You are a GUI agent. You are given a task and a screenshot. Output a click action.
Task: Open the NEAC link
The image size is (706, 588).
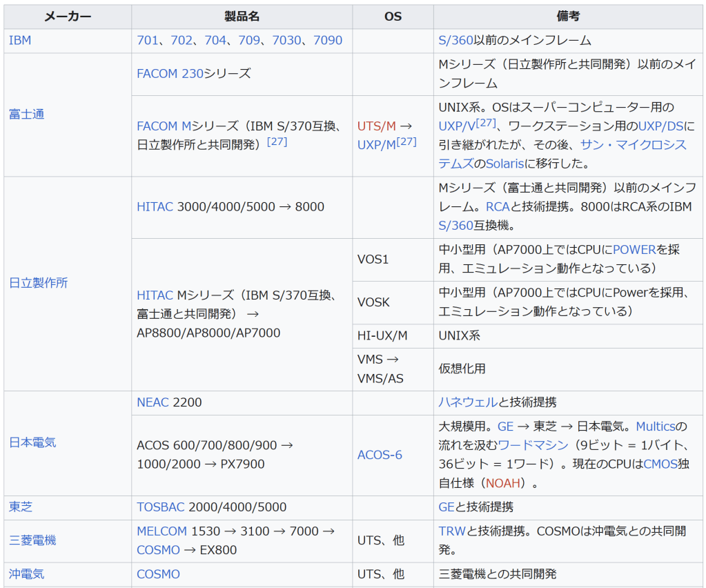coord(153,402)
